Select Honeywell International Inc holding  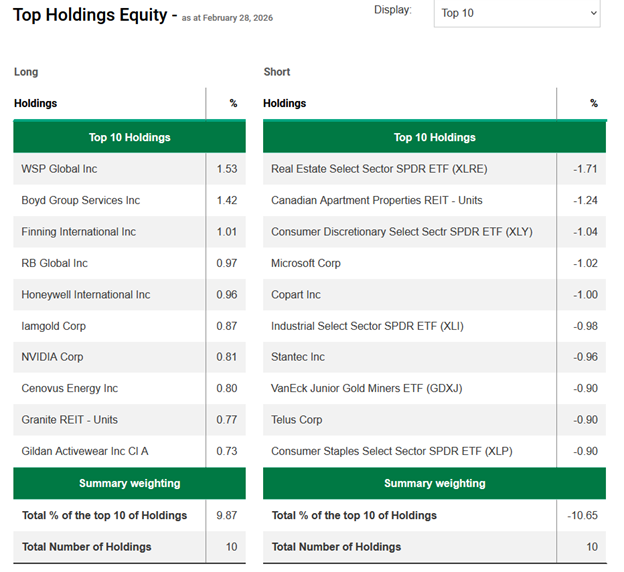(x=86, y=295)
